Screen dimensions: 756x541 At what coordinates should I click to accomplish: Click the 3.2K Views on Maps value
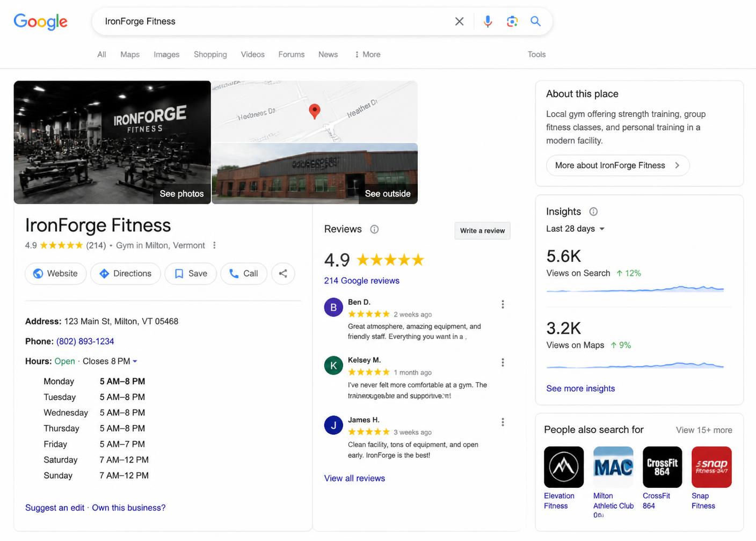(564, 328)
